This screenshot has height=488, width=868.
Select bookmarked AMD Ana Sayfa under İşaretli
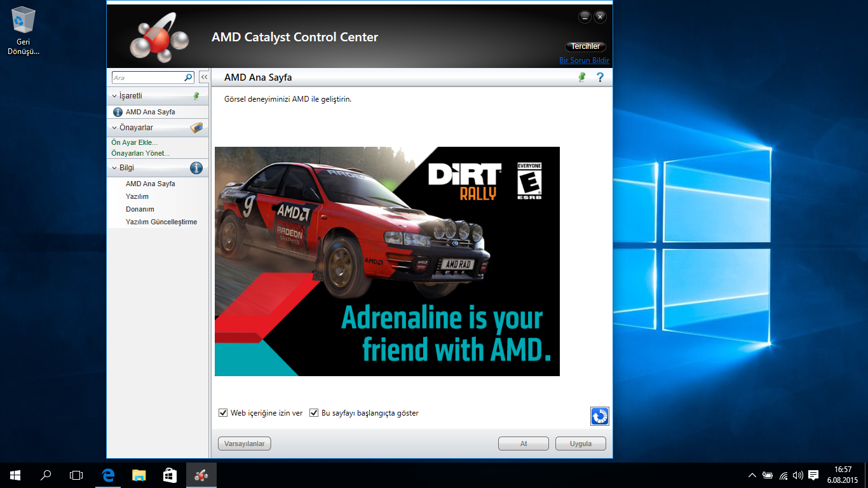point(151,112)
